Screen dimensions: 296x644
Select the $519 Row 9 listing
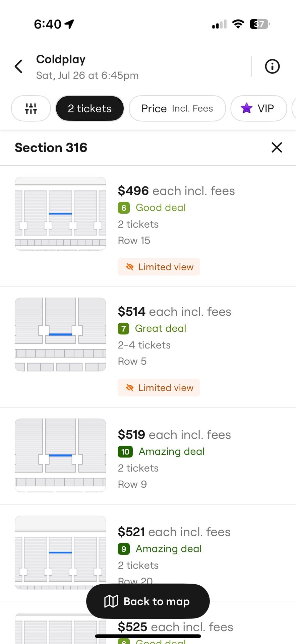point(148,456)
